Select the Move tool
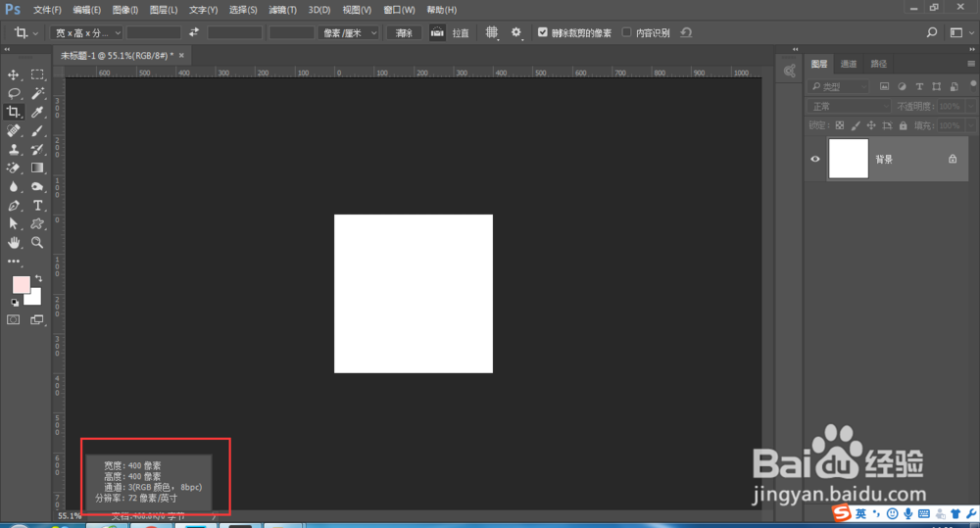The image size is (980, 528). click(13, 75)
